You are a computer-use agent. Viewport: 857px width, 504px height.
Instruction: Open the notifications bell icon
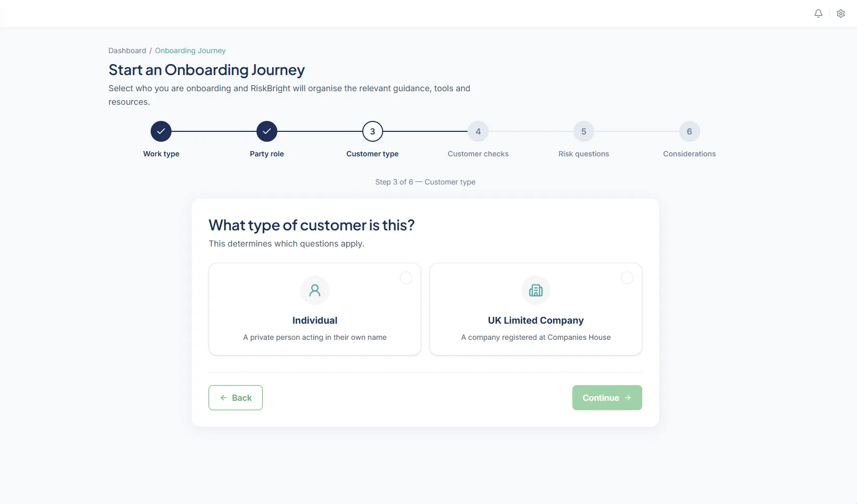coord(818,14)
